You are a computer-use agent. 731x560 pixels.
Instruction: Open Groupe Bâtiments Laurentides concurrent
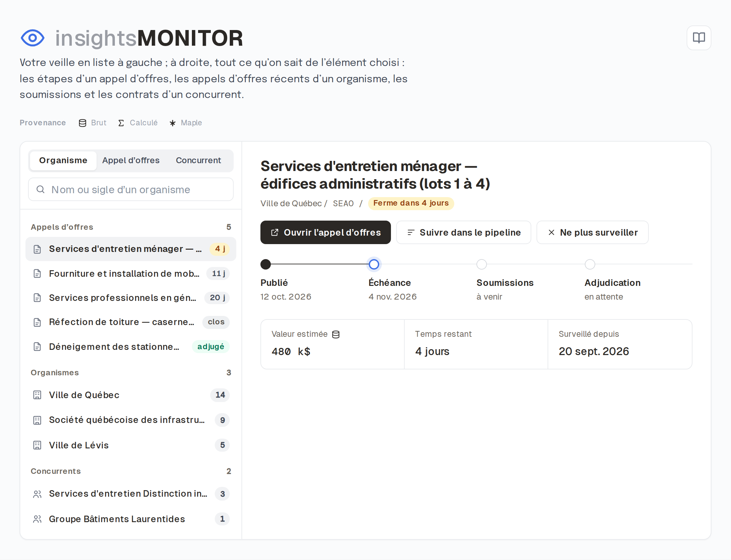131,519
